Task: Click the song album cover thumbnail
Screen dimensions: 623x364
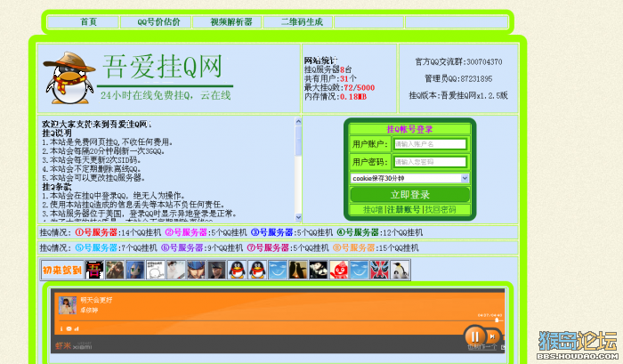Action: tap(68, 305)
